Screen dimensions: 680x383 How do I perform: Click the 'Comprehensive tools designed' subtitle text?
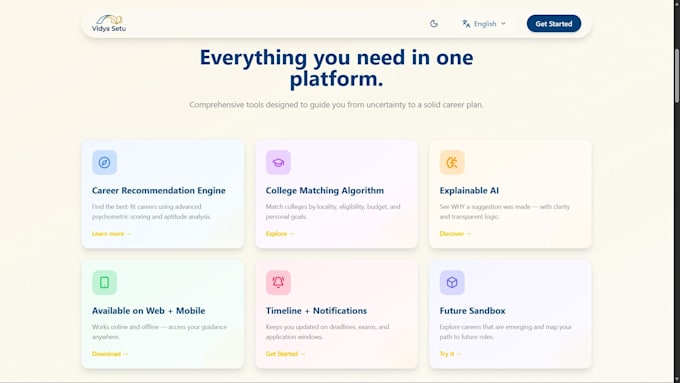336,105
